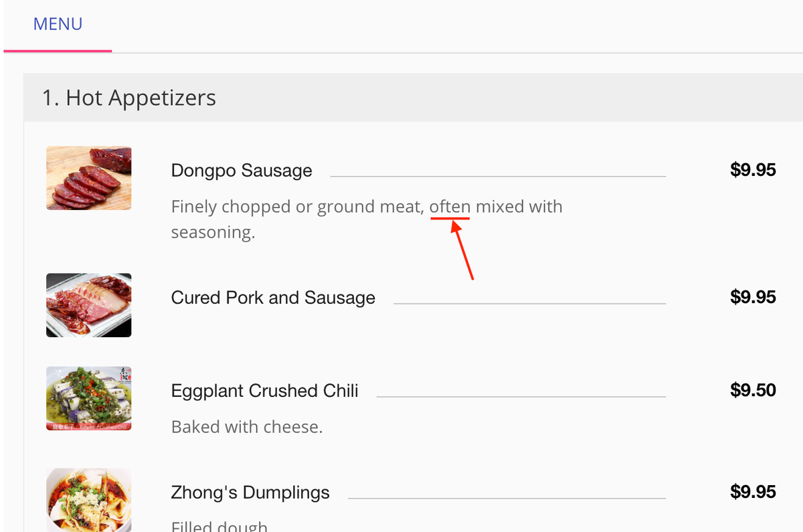Click the underlined word "often"
803x532 pixels.
point(450,207)
